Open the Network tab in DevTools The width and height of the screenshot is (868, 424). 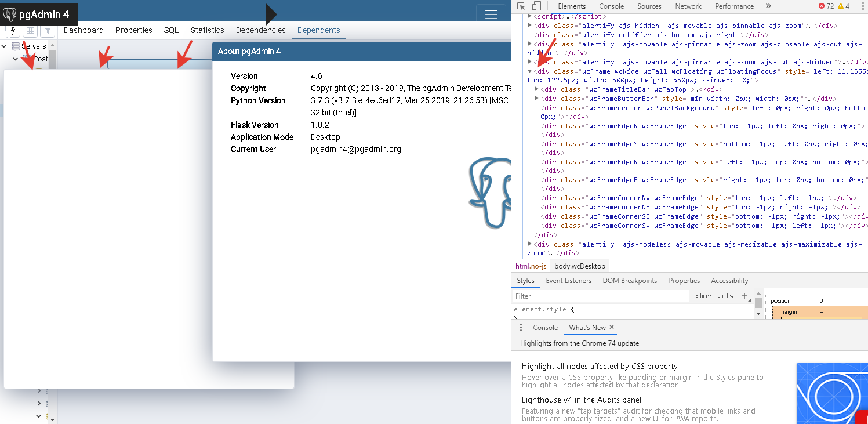(x=688, y=6)
